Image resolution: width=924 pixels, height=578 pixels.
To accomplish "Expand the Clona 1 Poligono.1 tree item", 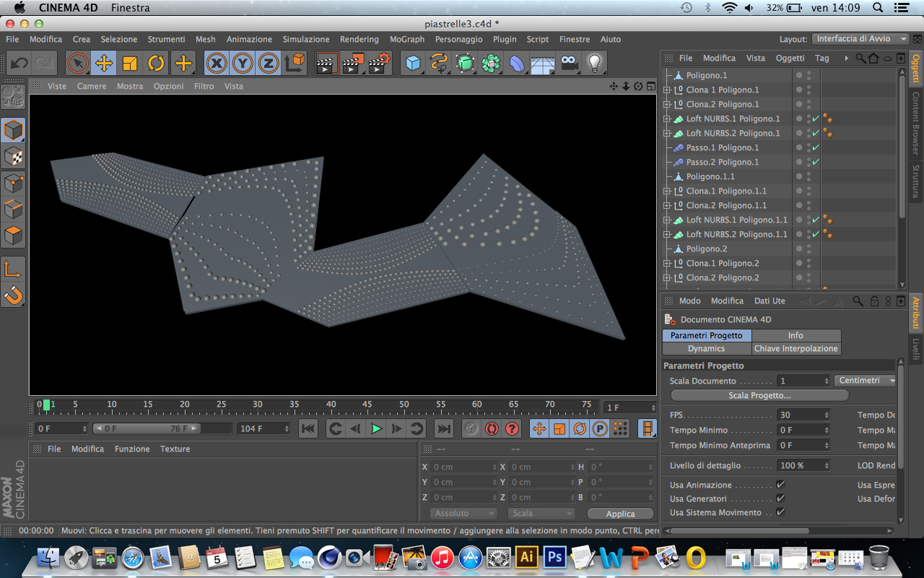I will point(667,90).
